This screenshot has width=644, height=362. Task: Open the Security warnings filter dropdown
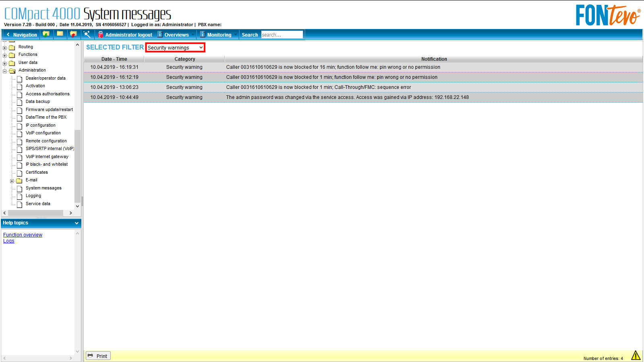[175, 47]
